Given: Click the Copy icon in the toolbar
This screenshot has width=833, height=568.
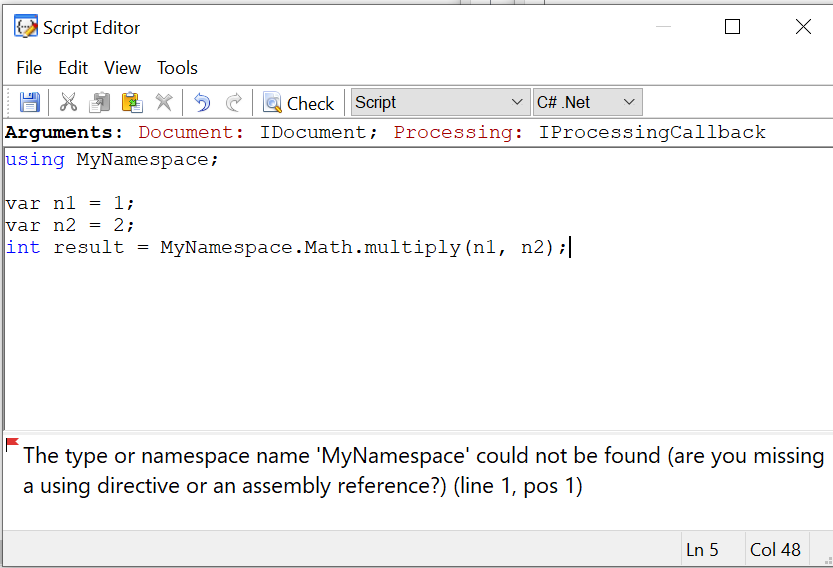Looking at the screenshot, I should pos(99,102).
